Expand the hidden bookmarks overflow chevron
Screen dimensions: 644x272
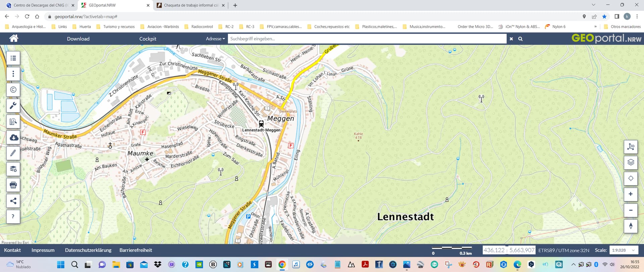coord(595,27)
